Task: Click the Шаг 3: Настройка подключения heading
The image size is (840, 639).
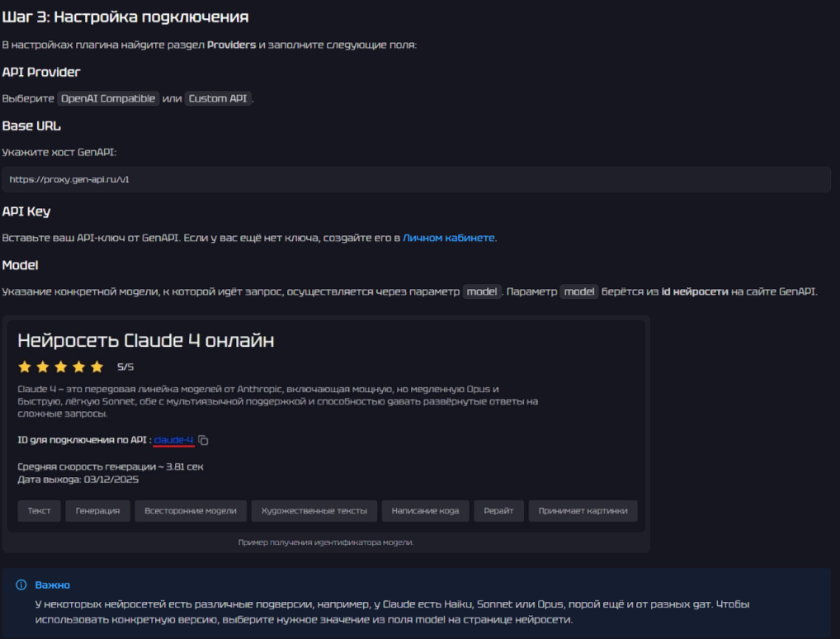Action: (125, 17)
